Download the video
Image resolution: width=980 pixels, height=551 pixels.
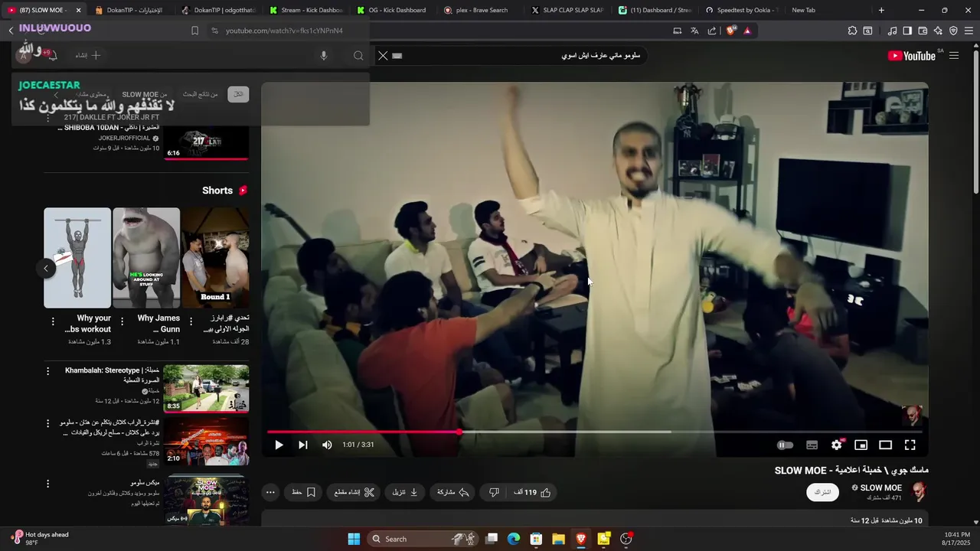405,492
